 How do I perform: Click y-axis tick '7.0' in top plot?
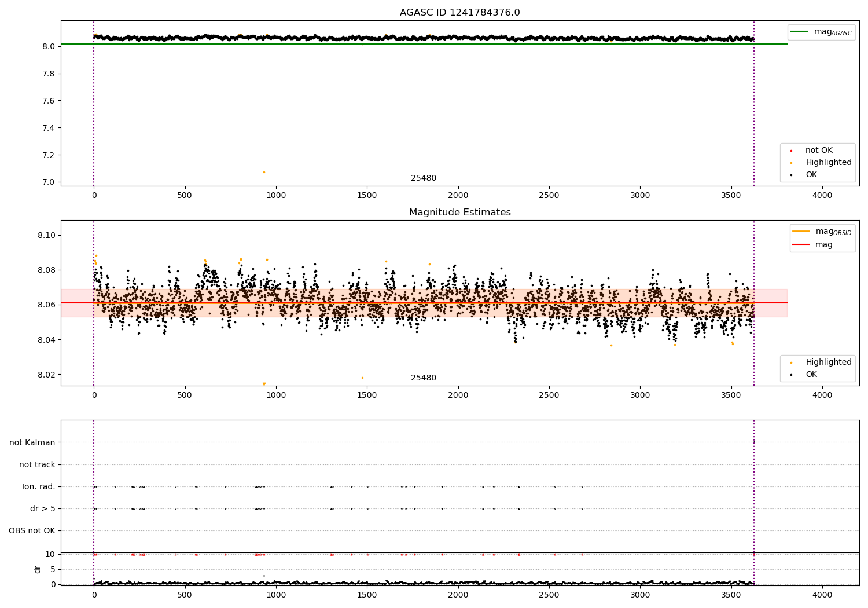tap(49, 182)
